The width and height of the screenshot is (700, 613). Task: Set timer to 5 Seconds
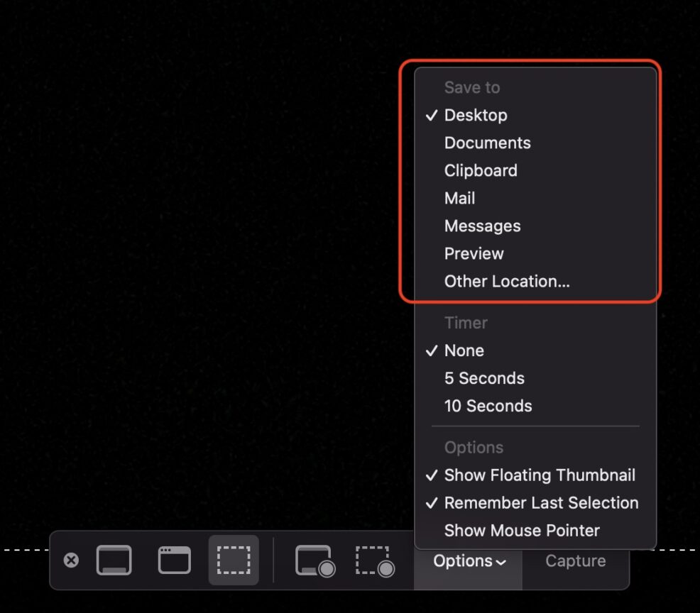coord(484,378)
